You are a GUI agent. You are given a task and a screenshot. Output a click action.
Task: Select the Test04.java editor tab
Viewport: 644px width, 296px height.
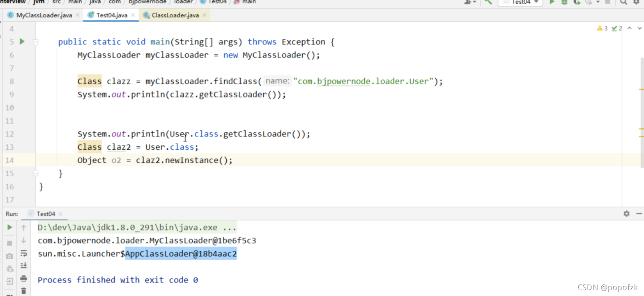click(x=112, y=15)
